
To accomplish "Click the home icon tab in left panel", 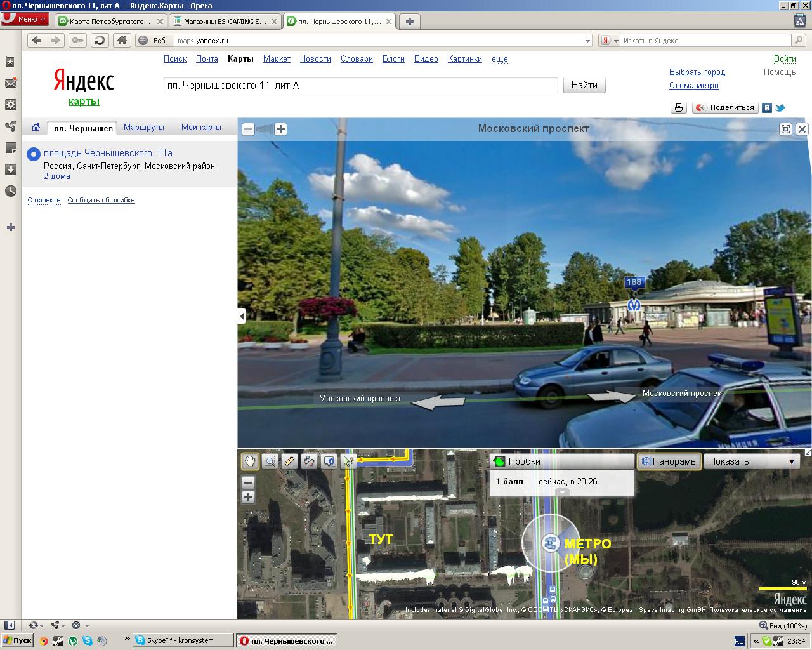I will point(36,127).
